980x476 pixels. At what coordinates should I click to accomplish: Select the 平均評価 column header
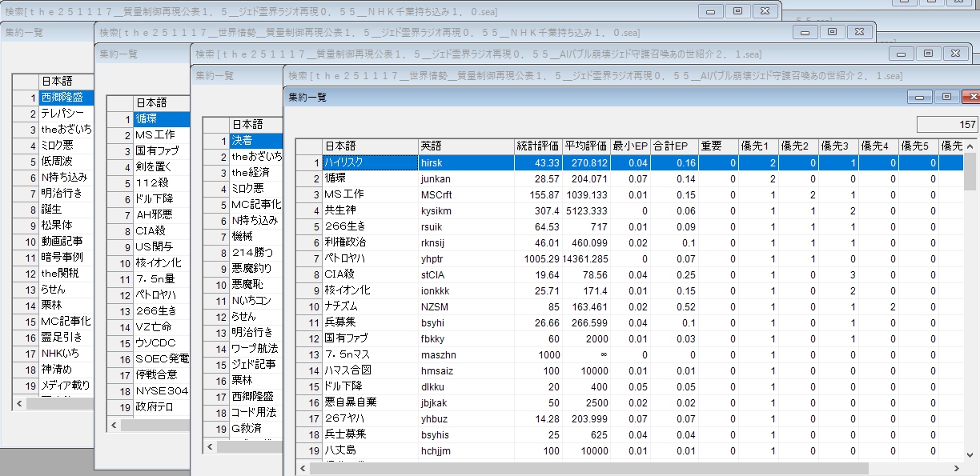pos(585,146)
